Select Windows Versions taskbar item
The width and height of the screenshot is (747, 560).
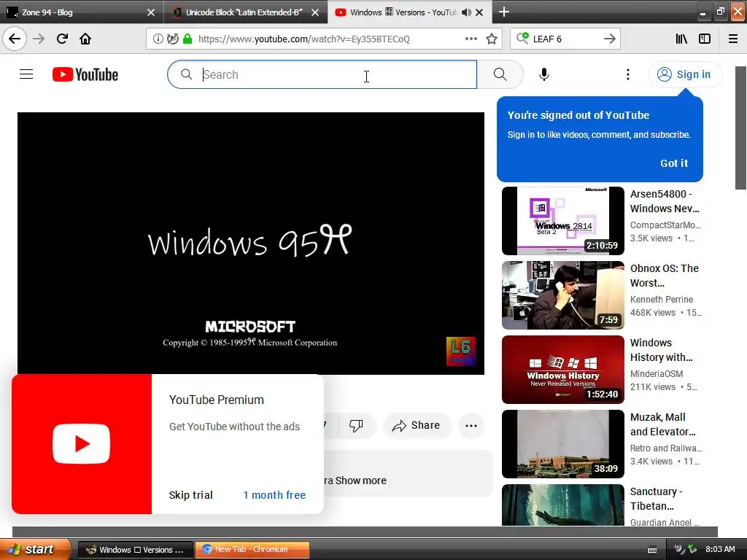(x=135, y=550)
